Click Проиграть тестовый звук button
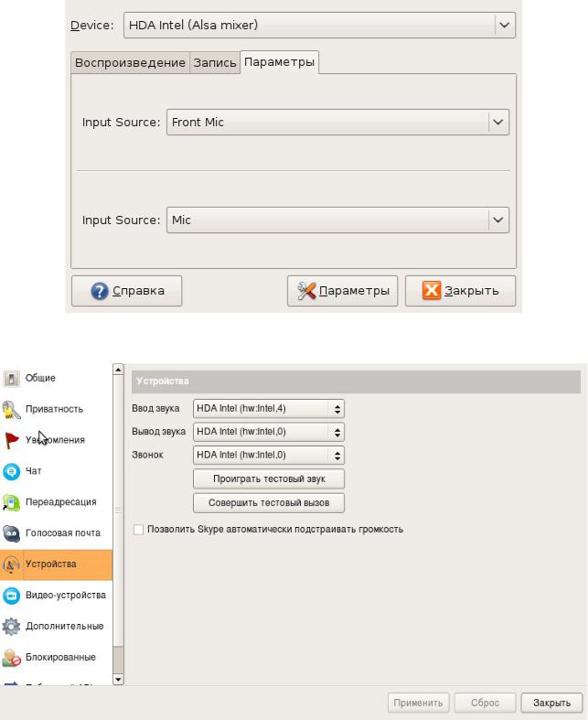Viewport: 588px width, 720px height. (269, 478)
